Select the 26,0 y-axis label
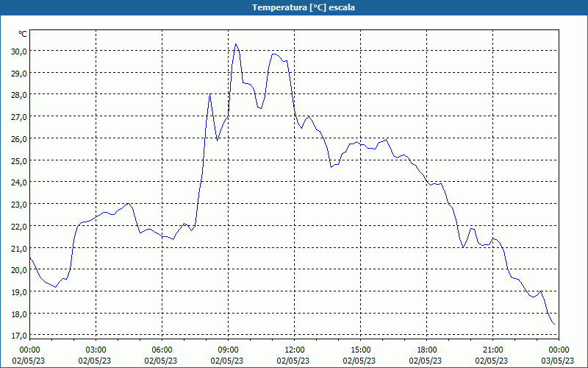 click(x=19, y=139)
